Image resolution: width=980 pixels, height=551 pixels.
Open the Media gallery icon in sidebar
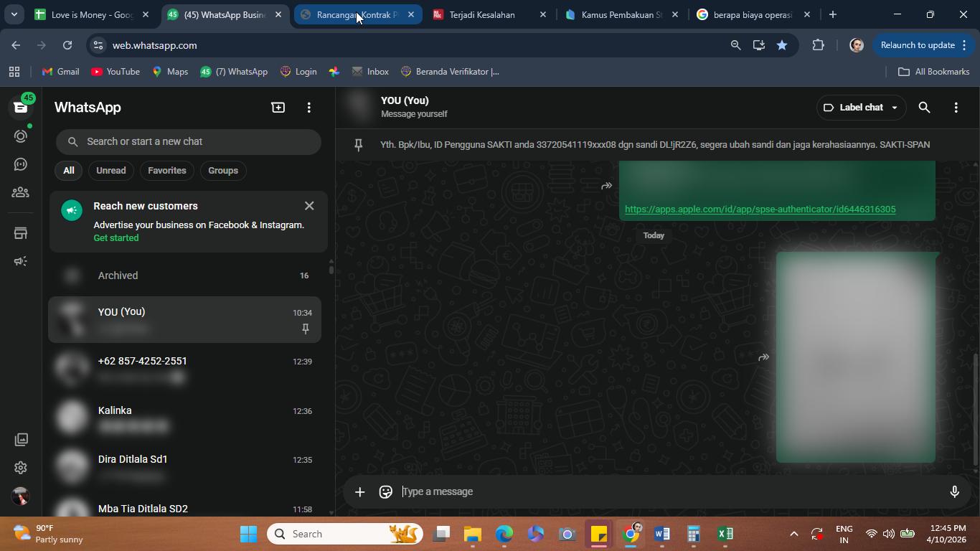click(x=21, y=439)
